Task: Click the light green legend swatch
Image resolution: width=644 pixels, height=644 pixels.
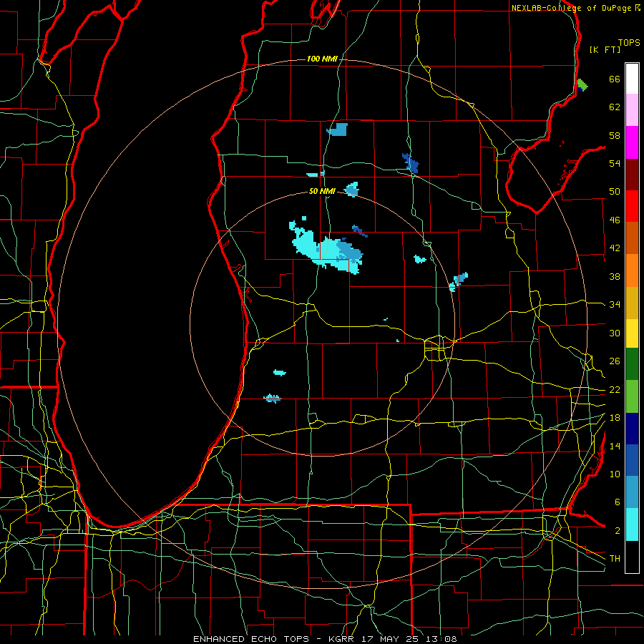Action: tap(632, 396)
